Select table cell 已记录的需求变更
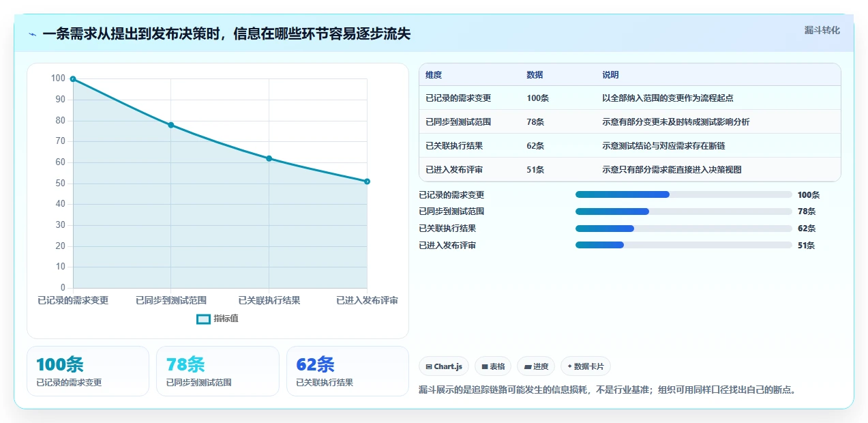This screenshot has height=423, width=868. [458, 98]
